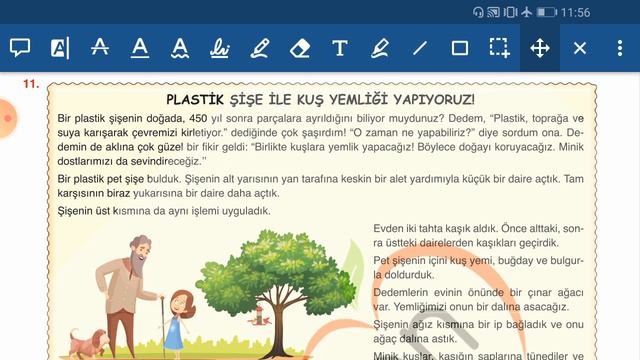Tap the title PLASTİK ŞİŞE İLE KUŞ YEMLİĞİ YAPIYORUZ!
Screen dimensions: 640x360
click(320, 99)
